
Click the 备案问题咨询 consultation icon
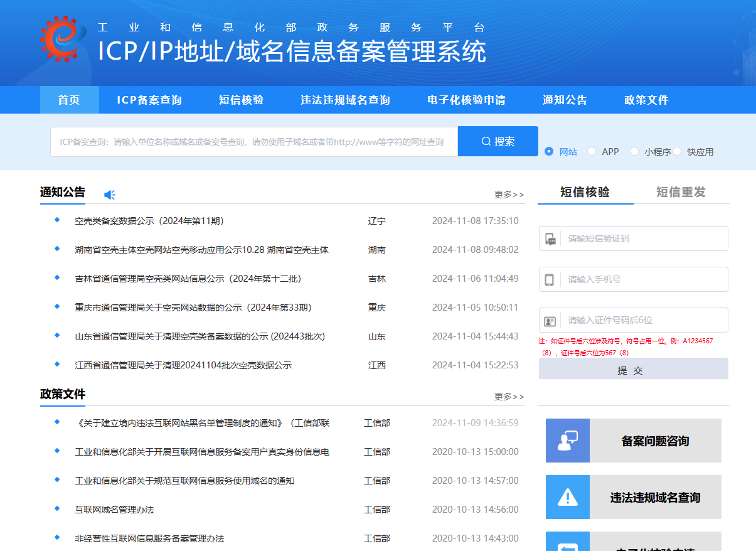(x=568, y=441)
